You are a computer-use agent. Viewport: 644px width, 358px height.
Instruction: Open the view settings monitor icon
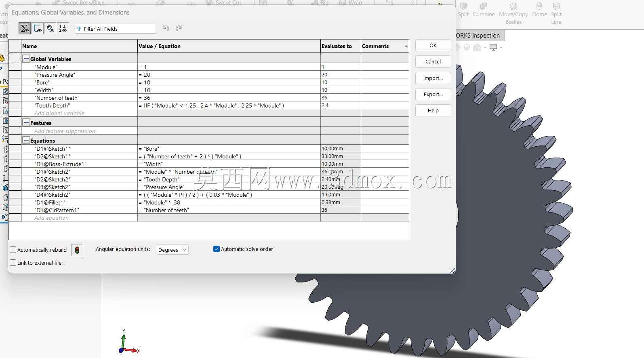click(493, 48)
